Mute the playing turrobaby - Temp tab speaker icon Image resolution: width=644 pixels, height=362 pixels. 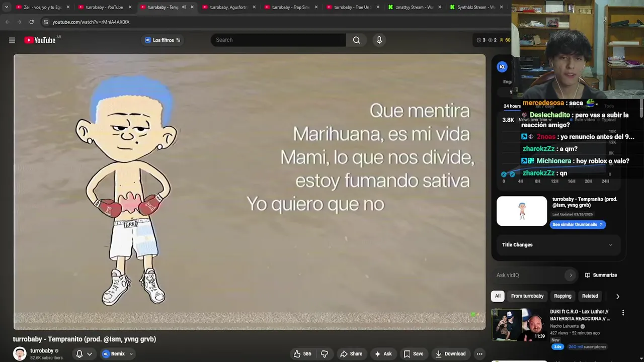[x=184, y=7]
